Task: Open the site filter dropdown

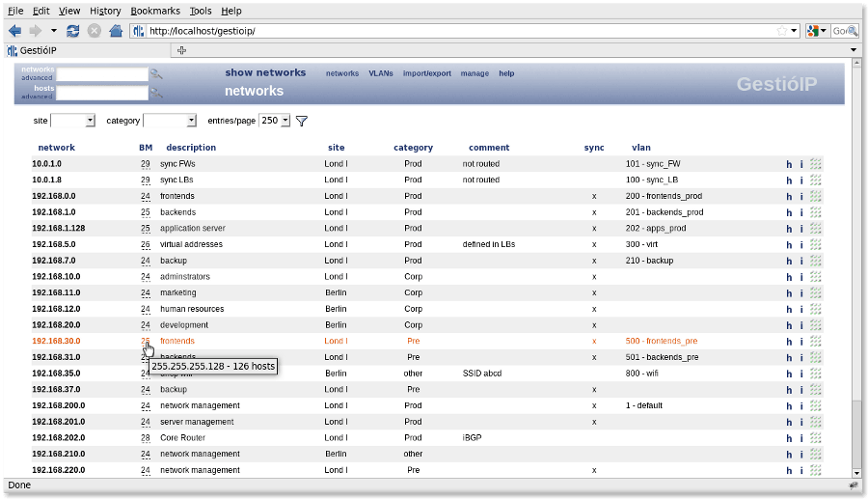Action: click(x=73, y=121)
